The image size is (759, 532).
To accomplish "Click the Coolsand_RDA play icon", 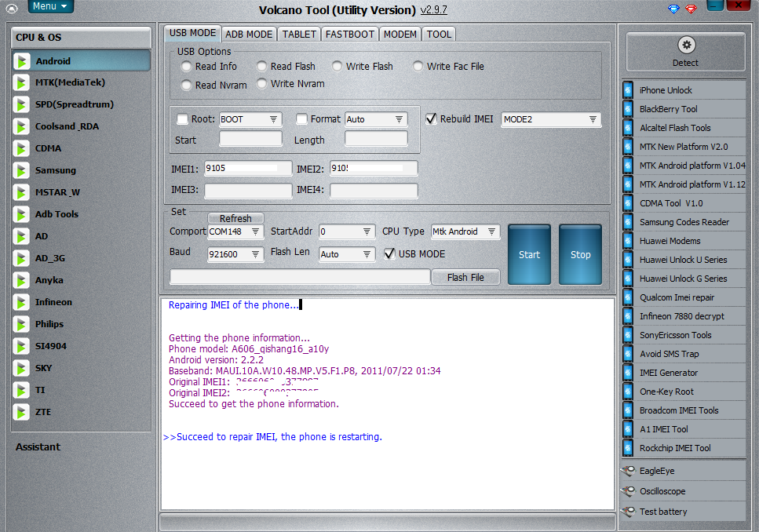I will pyautogui.click(x=21, y=127).
